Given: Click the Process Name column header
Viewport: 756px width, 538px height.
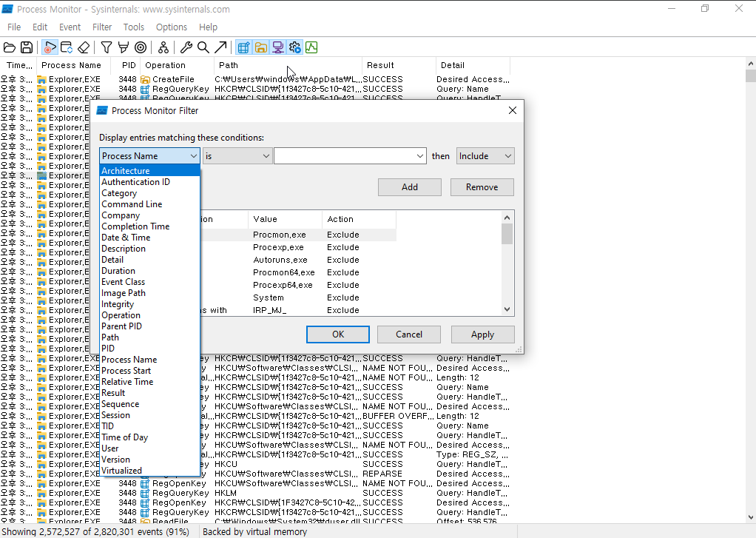Looking at the screenshot, I should (x=73, y=65).
